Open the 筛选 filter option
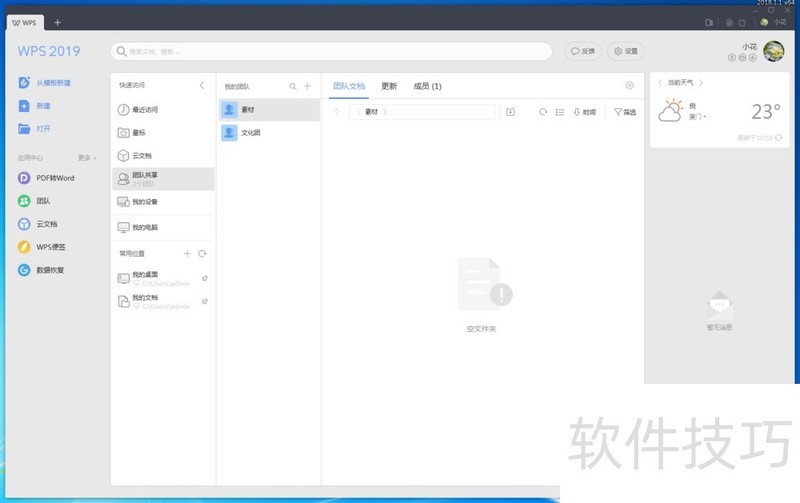Viewport: 800px width, 503px height. tap(625, 112)
